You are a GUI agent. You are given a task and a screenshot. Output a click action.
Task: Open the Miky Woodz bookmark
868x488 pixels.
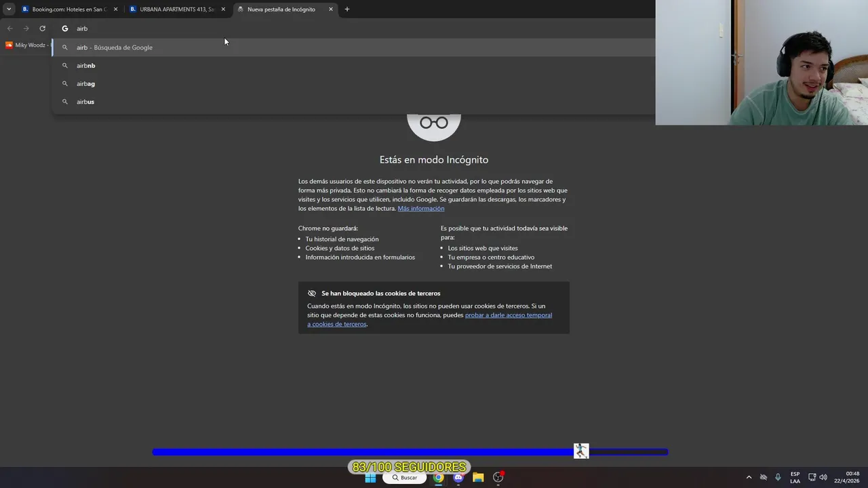(x=26, y=45)
